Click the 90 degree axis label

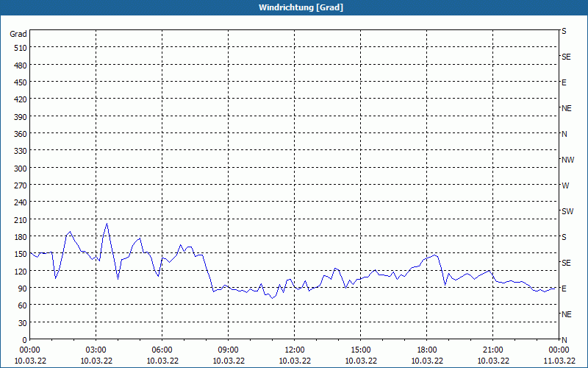(21, 289)
